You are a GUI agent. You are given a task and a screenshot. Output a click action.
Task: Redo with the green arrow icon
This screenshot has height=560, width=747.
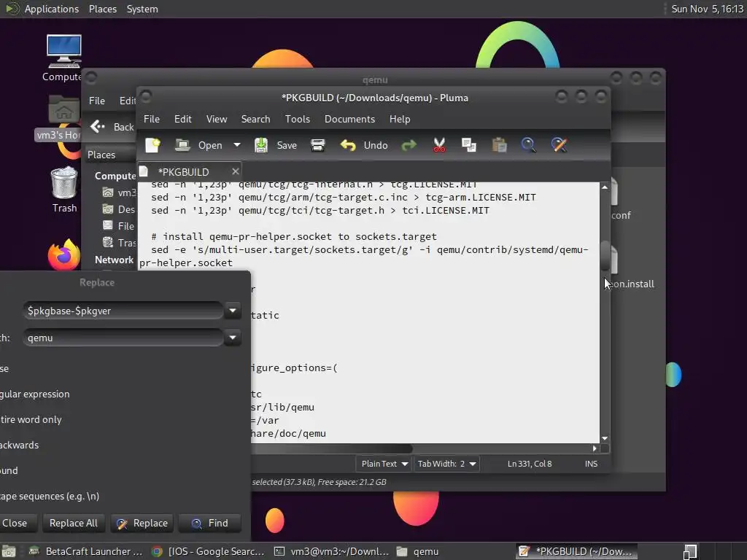(409, 145)
